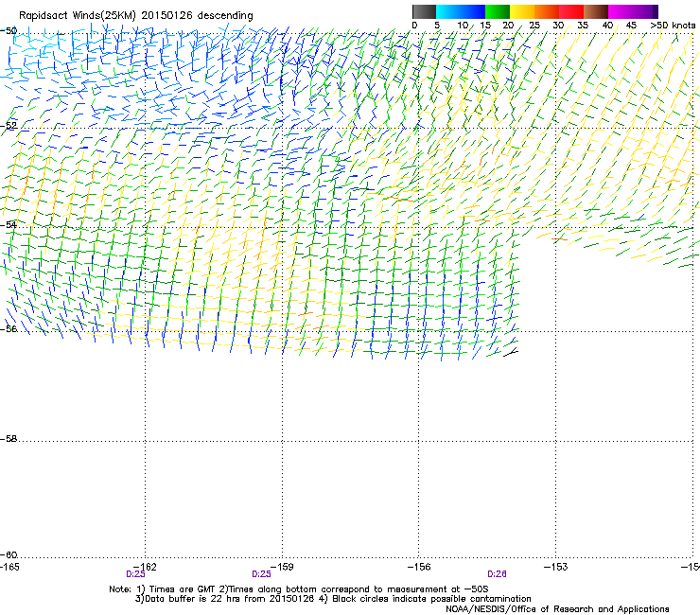Image resolution: width=700 pixels, height=615 pixels.
Task: Click the legend scale number '20'
Action: click(x=508, y=26)
